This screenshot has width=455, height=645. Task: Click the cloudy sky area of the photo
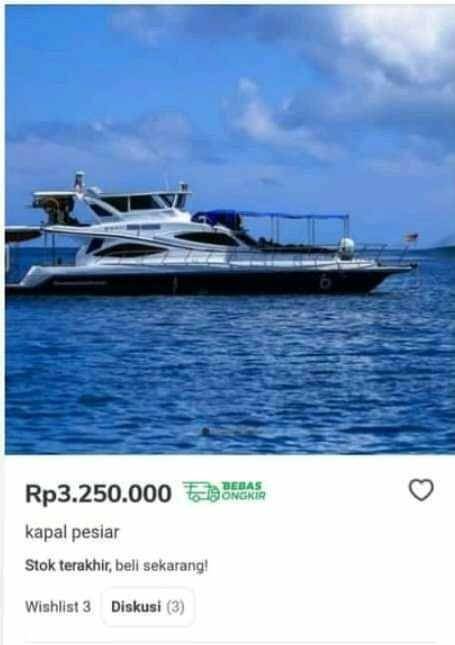tap(230, 90)
